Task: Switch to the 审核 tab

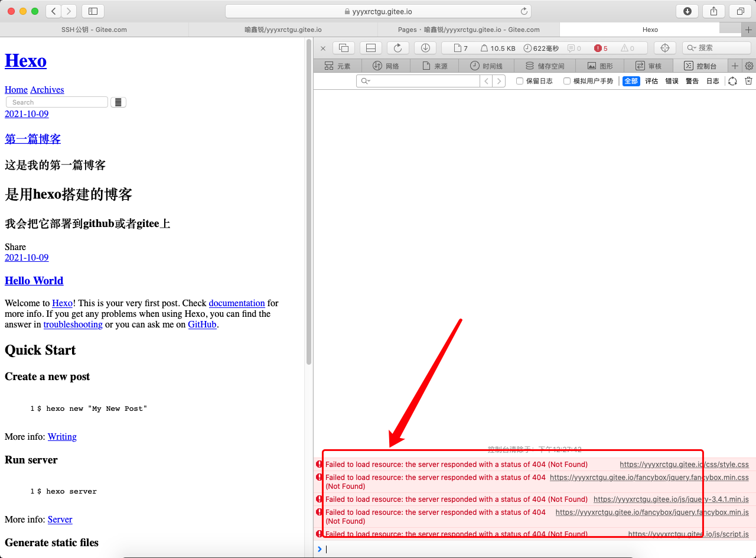Action: 649,66
